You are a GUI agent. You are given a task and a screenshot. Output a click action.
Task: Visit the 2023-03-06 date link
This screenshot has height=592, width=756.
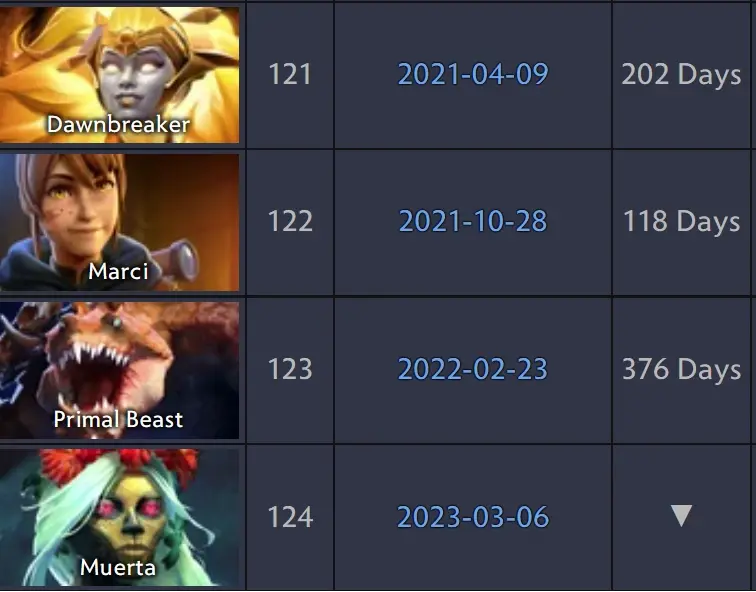[x=473, y=517]
